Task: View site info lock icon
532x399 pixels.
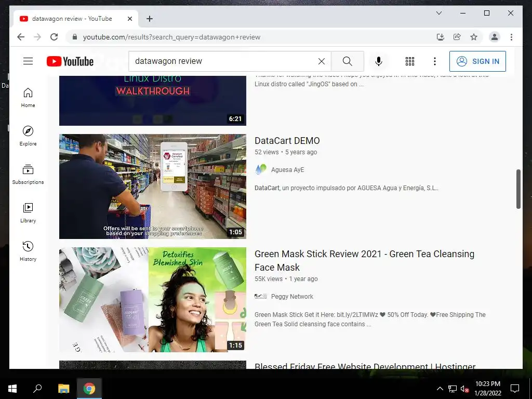Action: 75,37
